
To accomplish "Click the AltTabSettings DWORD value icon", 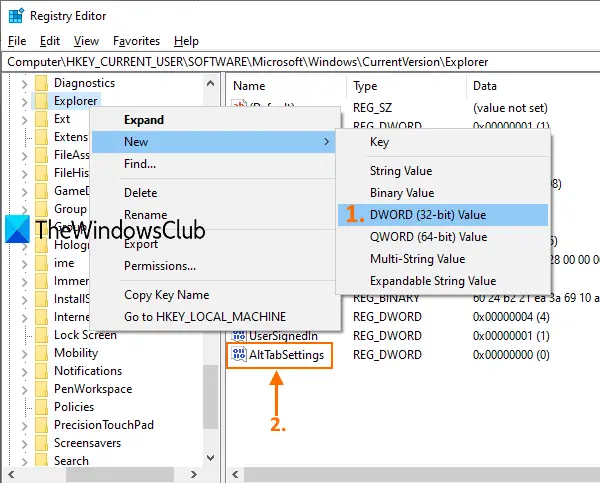I will [x=239, y=354].
